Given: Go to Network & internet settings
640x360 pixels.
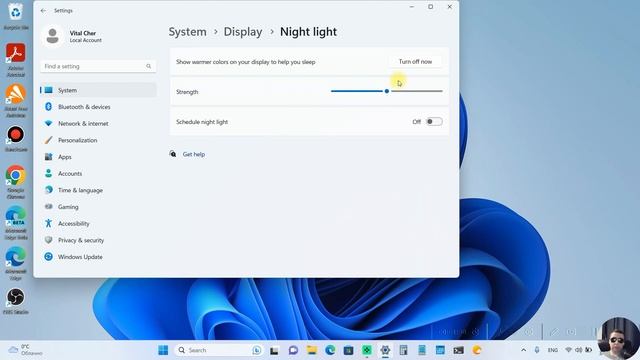Looking at the screenshot, I should pyautogui.click(x=98, y=123).
